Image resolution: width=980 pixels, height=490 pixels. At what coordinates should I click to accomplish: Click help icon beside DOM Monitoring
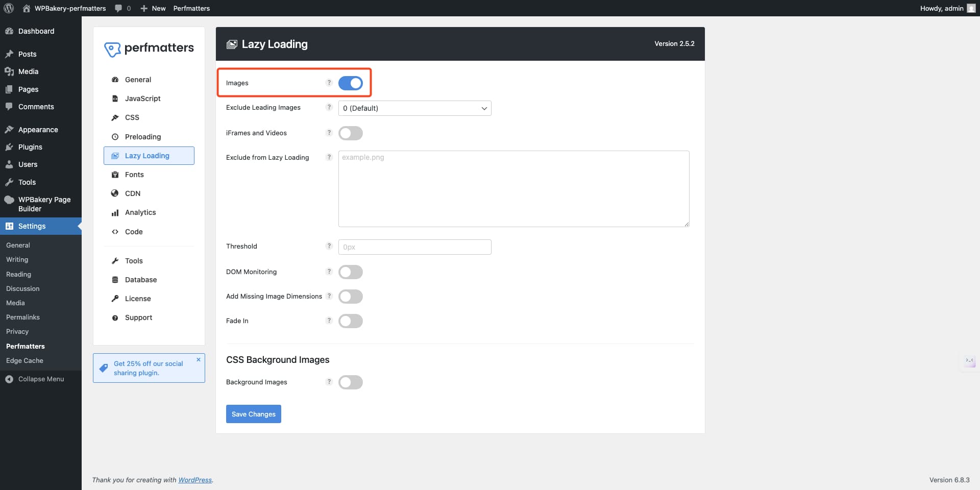tap(329, 272)
